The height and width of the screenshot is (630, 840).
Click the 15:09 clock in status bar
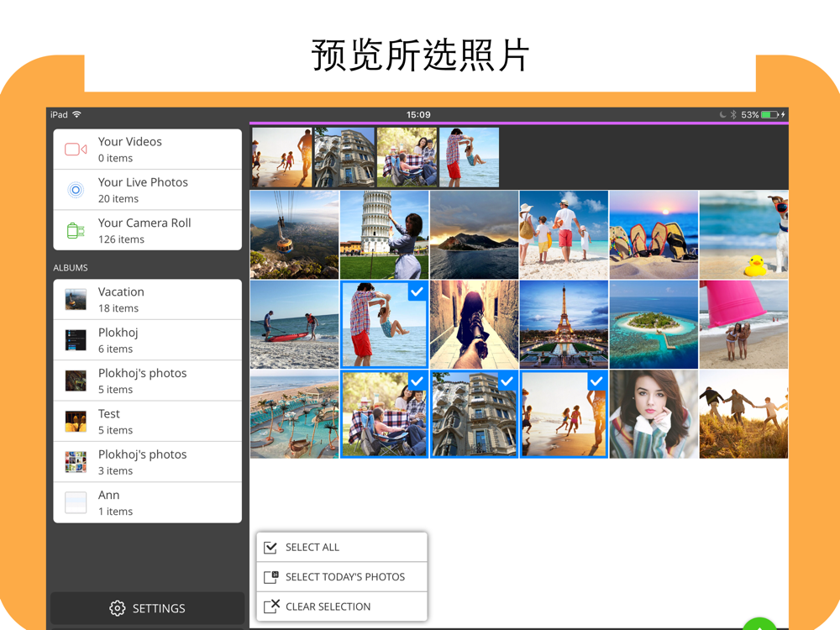tap(418, 114)
